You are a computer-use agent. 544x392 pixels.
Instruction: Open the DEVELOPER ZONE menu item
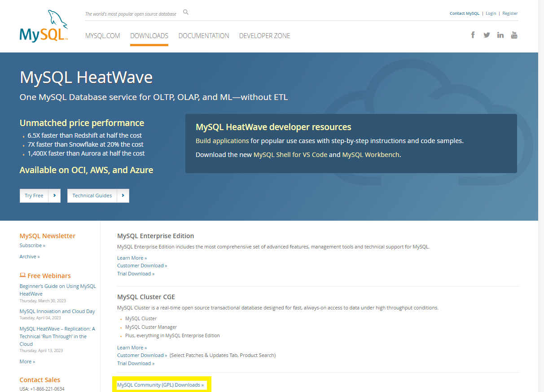pos(264,36)
